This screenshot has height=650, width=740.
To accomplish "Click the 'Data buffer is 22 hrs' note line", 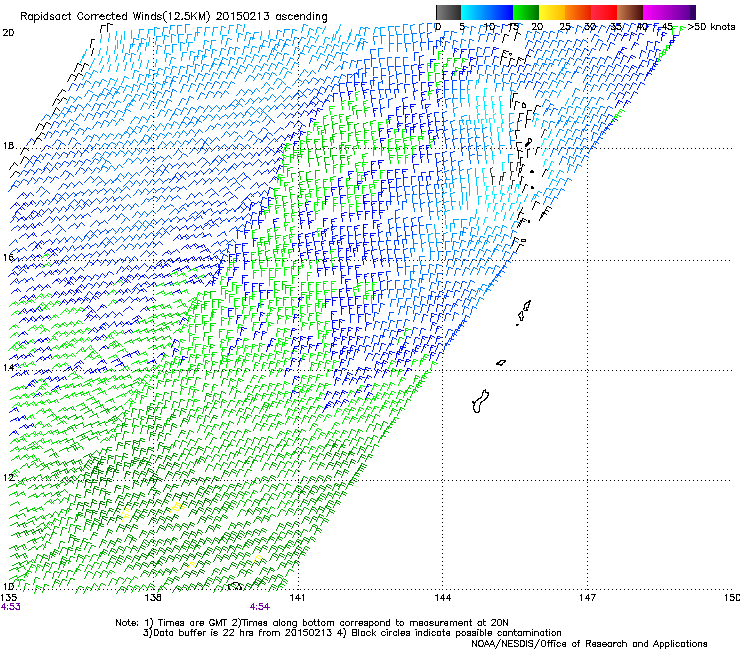I will pyautogui.click(x=352, y=633).
